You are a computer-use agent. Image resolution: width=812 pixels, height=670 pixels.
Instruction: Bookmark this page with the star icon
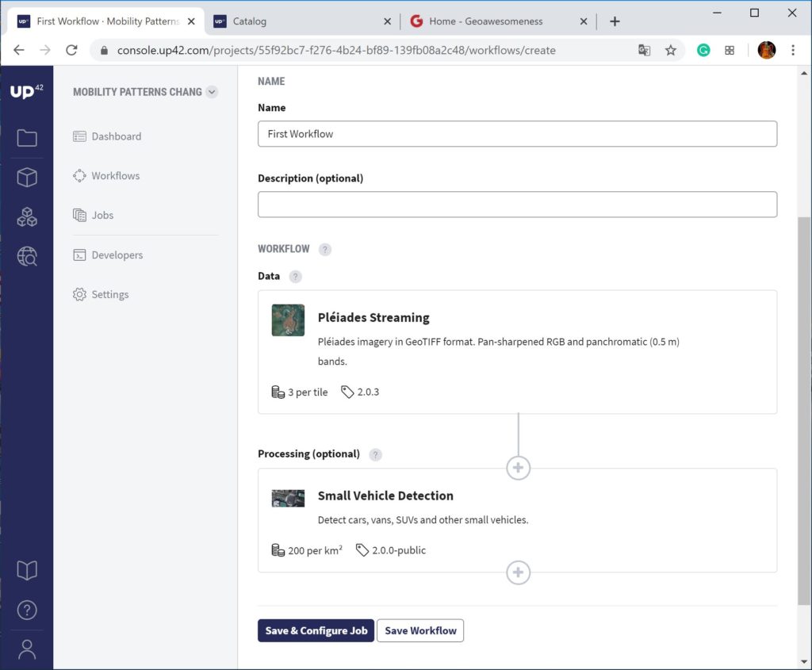tap(671, 50)
